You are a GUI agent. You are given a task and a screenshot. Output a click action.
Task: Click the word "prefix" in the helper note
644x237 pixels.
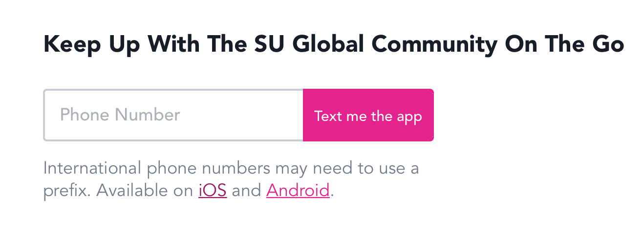click(x=66, y=190)
